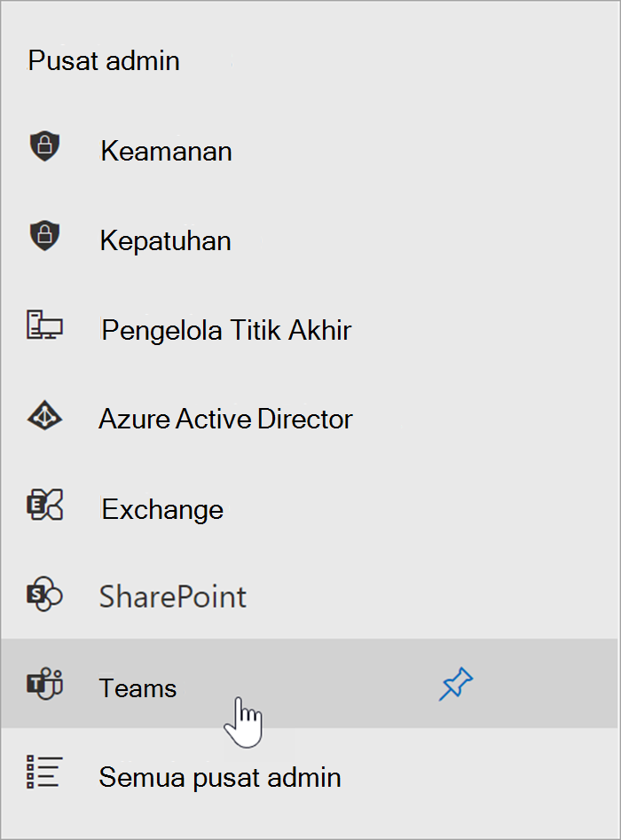Click the Pusat admin heading

coord(104,60)
